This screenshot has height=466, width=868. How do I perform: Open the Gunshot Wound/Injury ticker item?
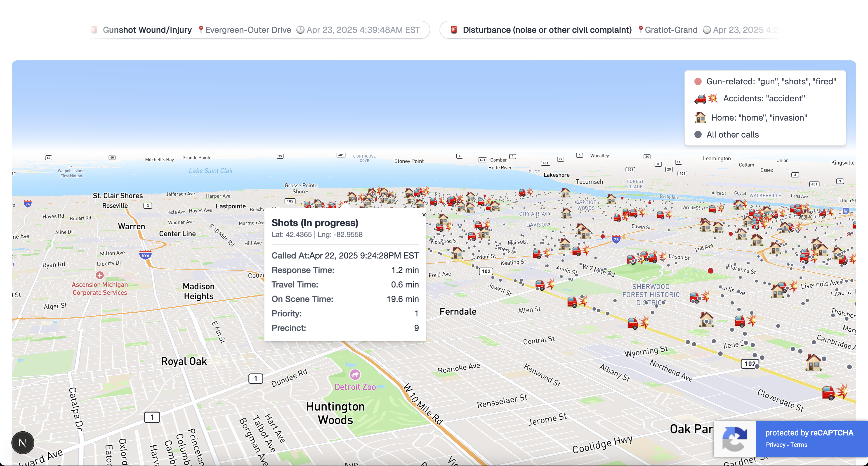tap(260, 30)
